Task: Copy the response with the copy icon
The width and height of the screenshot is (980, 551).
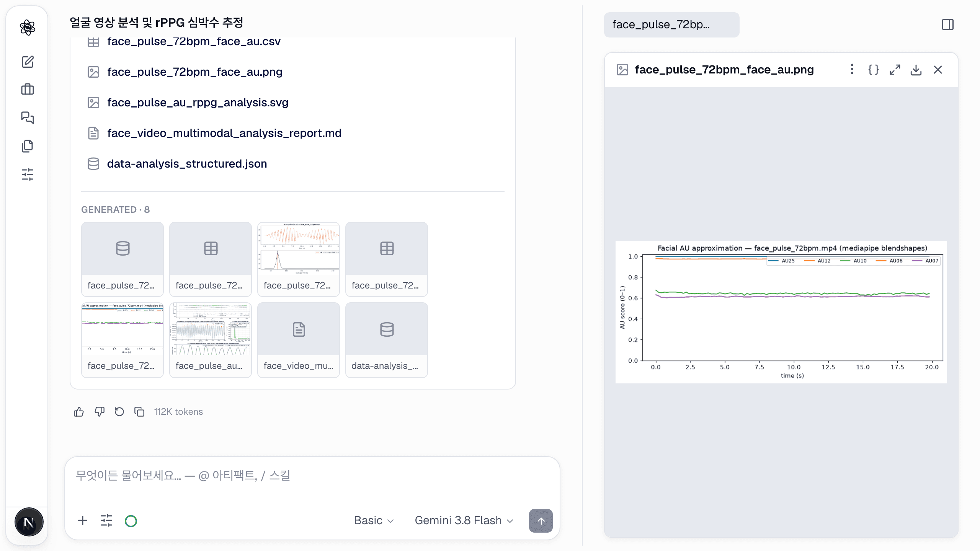Action: (x=139, y=412)
